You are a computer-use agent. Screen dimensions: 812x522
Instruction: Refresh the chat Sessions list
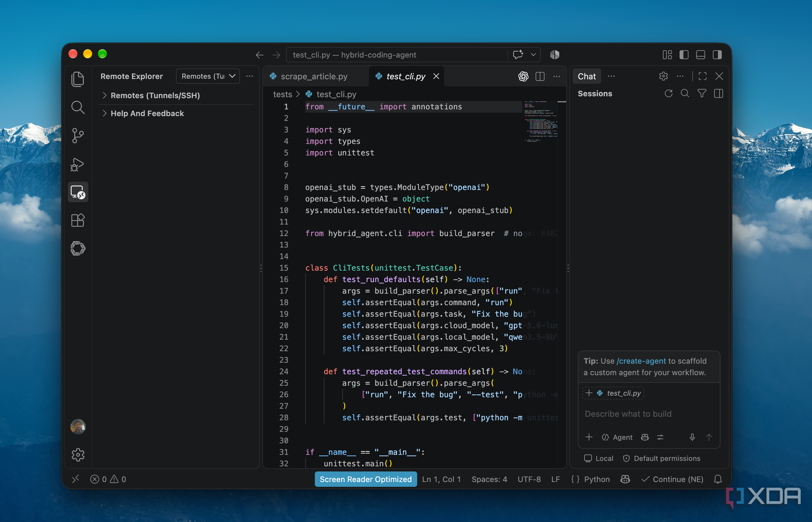pos(668,93)
